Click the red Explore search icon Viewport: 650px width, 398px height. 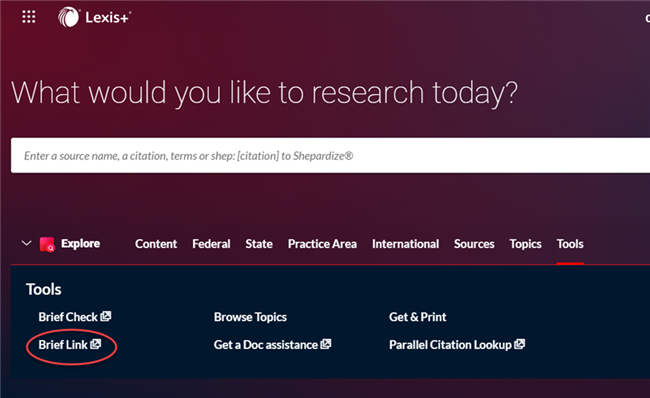(x=47, y=244)
